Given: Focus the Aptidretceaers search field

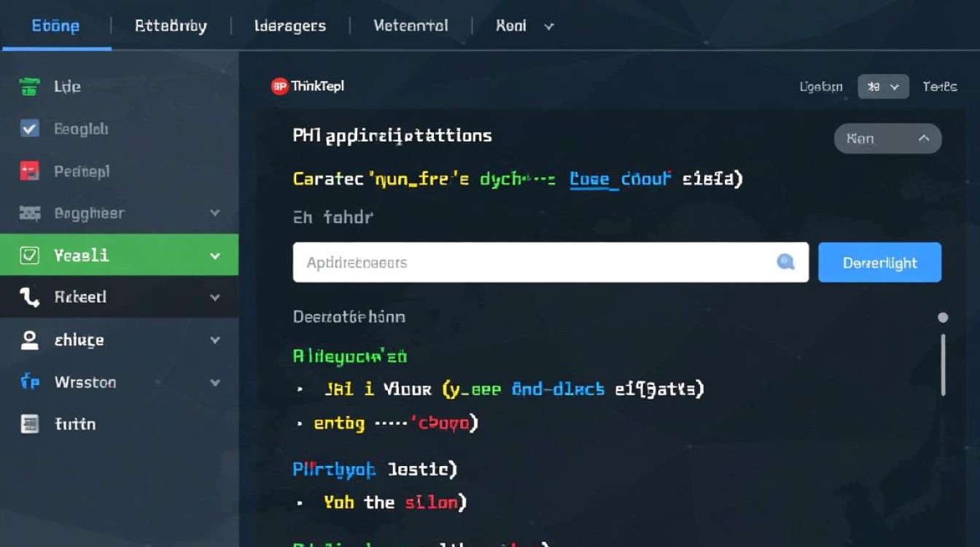Looking at the screenshot, I should click(551, 263).
